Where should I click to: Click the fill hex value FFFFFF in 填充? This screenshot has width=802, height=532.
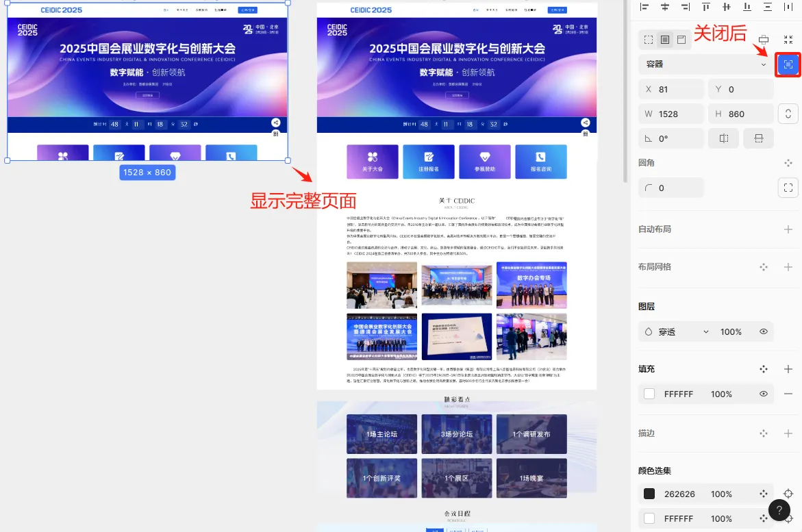(679, 394)
